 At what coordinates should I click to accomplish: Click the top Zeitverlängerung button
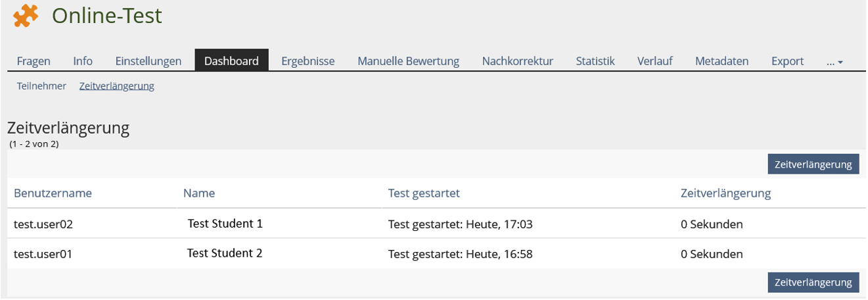coord(813,164)
